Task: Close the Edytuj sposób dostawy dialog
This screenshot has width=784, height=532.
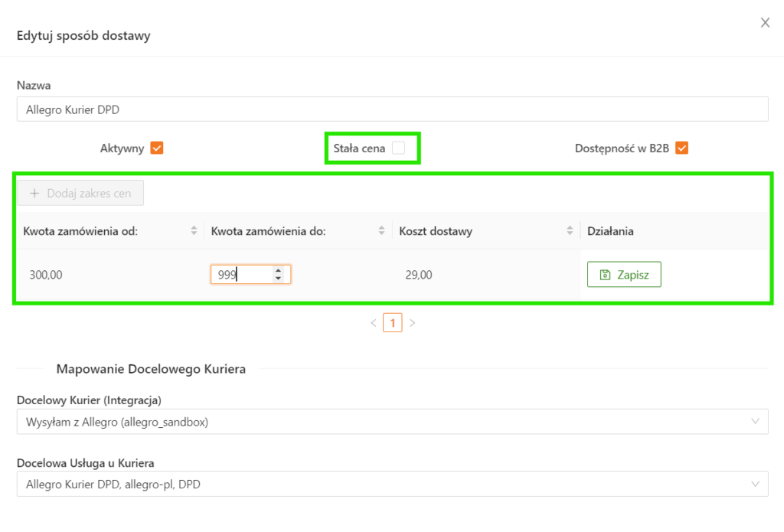Action: [x=765, y=23]
